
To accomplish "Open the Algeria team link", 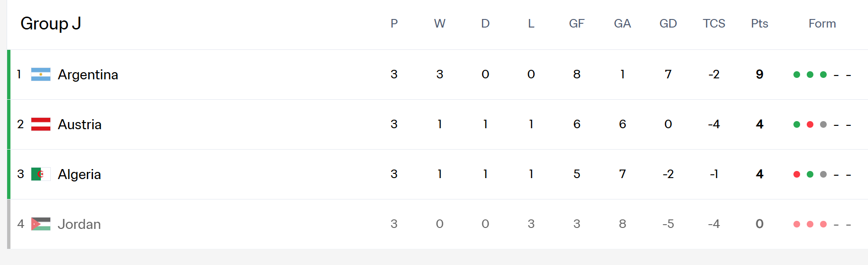I will (x=79, y=174).
